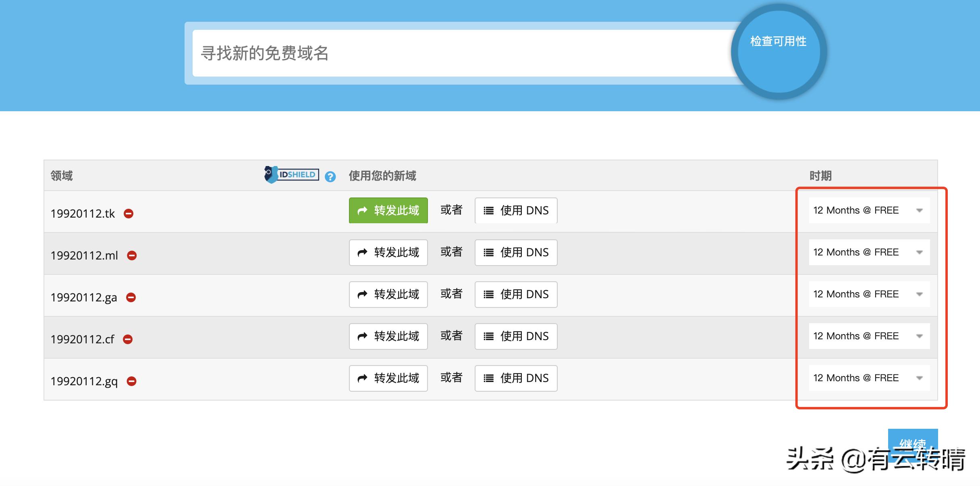Image resolution: width=980 pixels, height=486 pixels.
Task: Select 转发此域 for 19920112.cf
Action: coord(388,336)
